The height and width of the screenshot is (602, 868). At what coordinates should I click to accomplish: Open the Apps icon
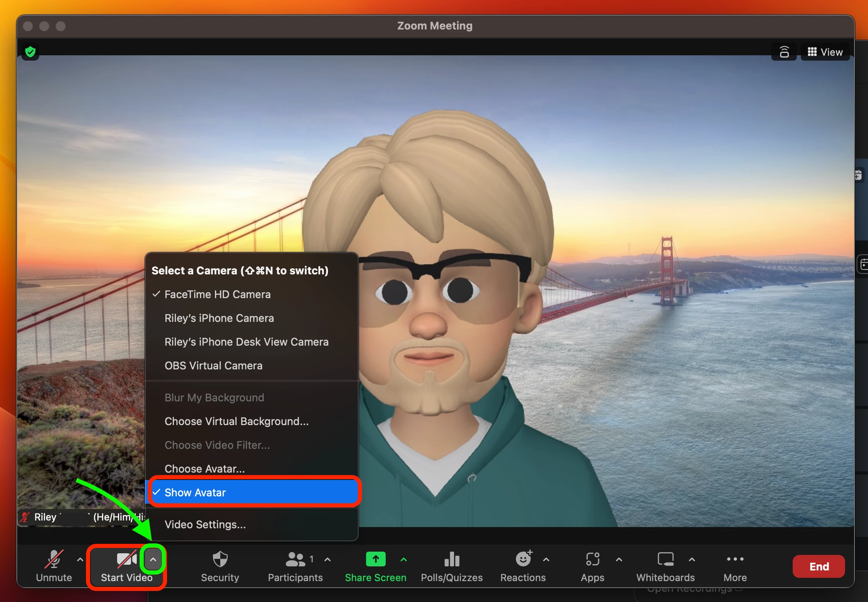[x=592, y=559]
